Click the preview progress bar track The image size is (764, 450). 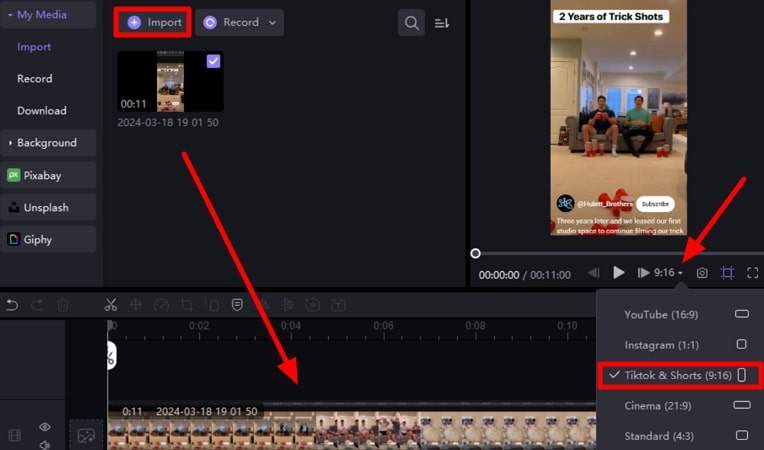point(621,253)
